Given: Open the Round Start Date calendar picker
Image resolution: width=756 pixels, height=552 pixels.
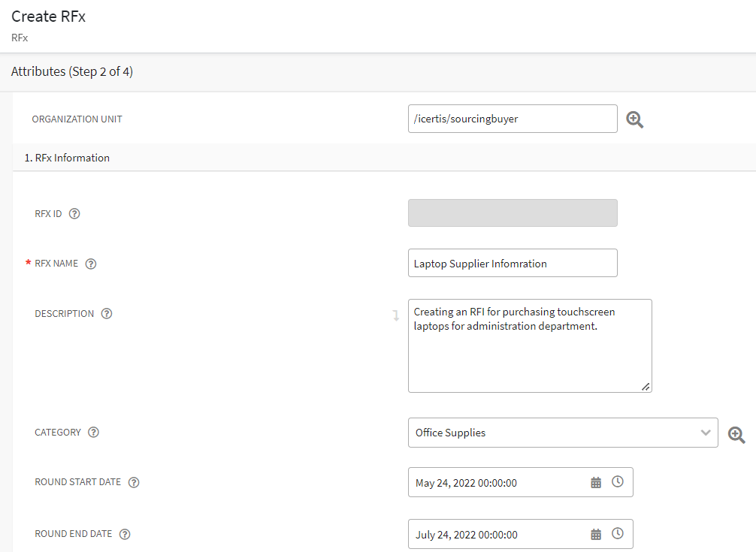Looking at the screenshot, I should [x=596, y=481].
